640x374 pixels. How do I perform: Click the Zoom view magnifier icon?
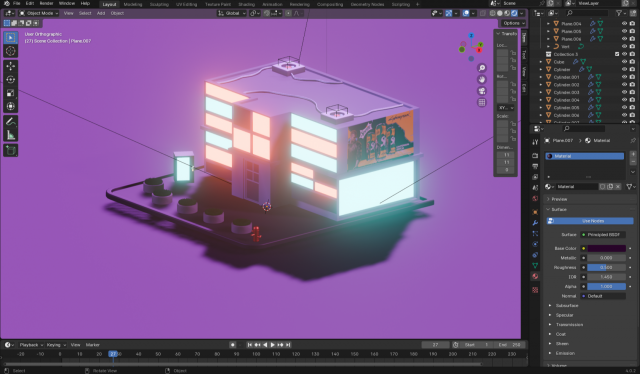482,68
